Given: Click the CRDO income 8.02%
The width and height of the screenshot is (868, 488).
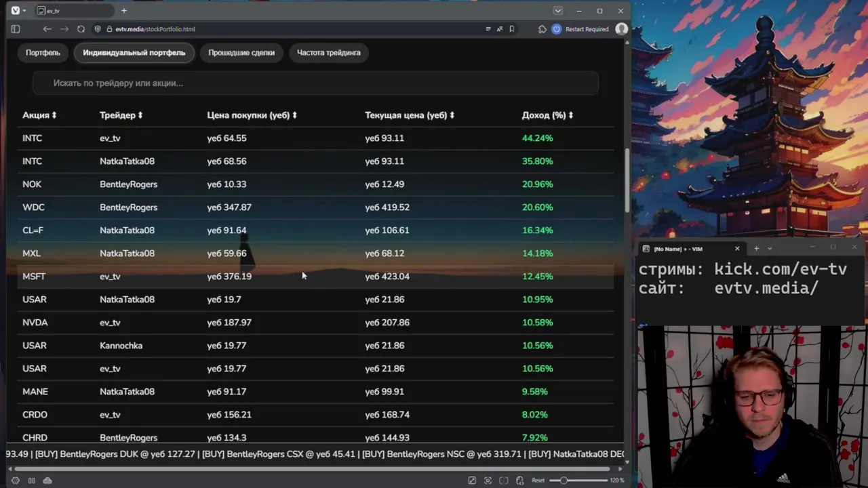Looking at the screenshot, I should coord(534,415).
